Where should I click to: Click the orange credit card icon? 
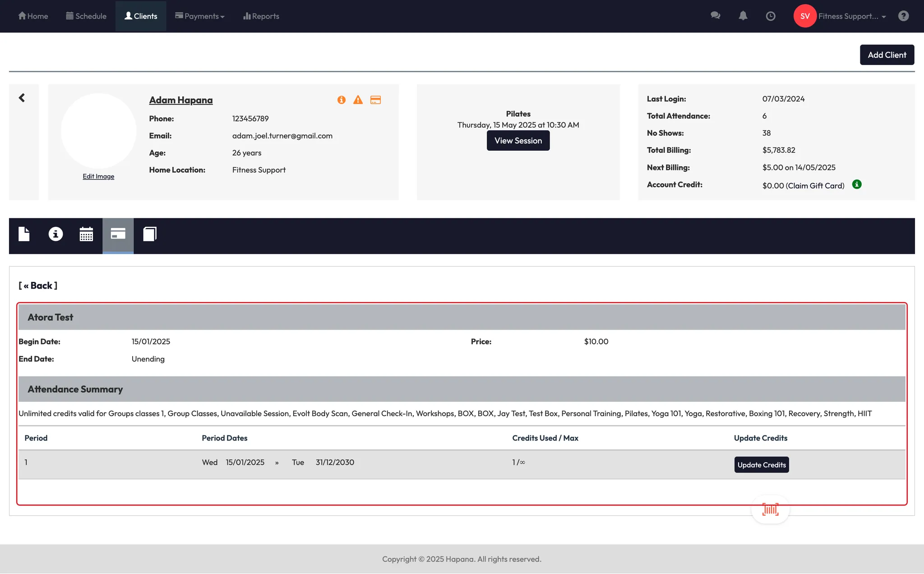pyautogui.click(x=375, y=100)
